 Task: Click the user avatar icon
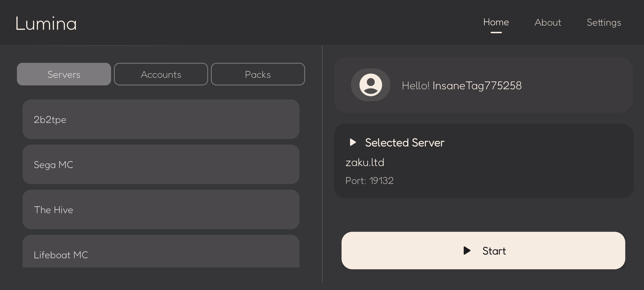click(x=371, y=85)
